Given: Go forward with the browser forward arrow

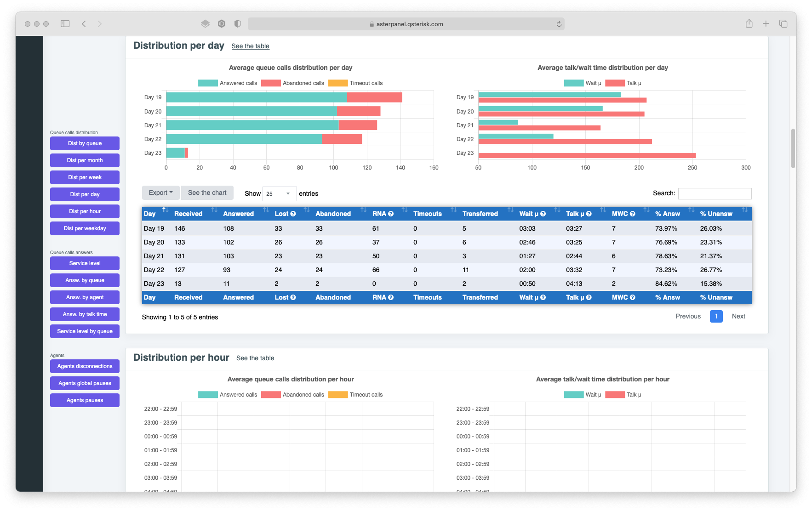Looking at the screenshot, I should [x=99, y=24].
